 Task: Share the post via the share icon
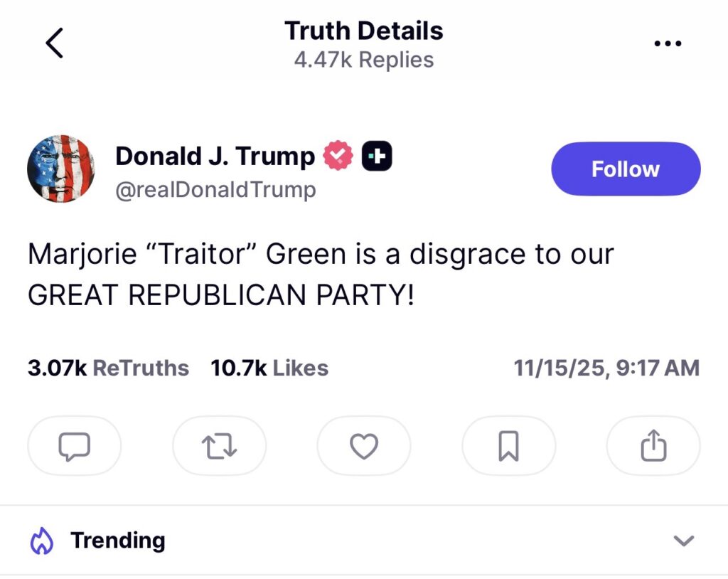click(x=653, y=446)
